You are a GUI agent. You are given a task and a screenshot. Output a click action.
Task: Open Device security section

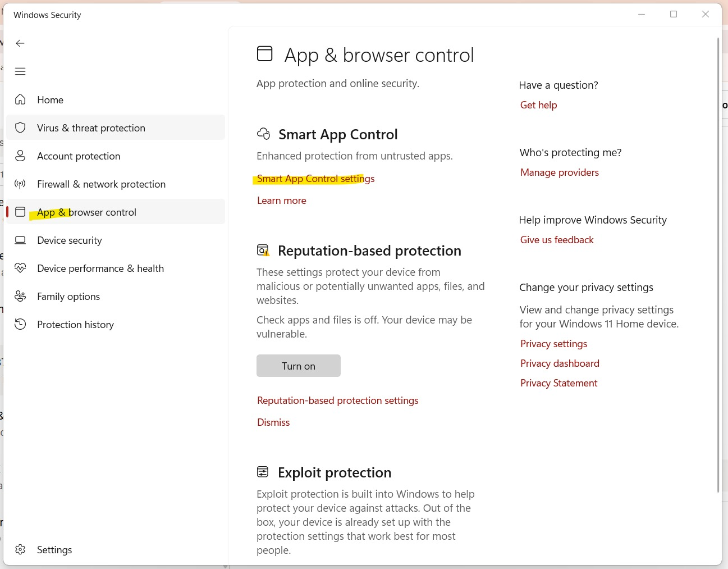point(116,240)
